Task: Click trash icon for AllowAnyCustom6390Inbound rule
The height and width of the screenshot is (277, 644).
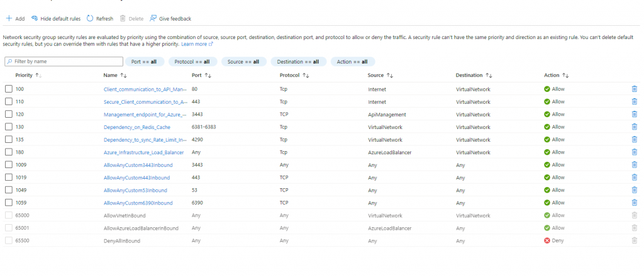Action: point(634,203)
